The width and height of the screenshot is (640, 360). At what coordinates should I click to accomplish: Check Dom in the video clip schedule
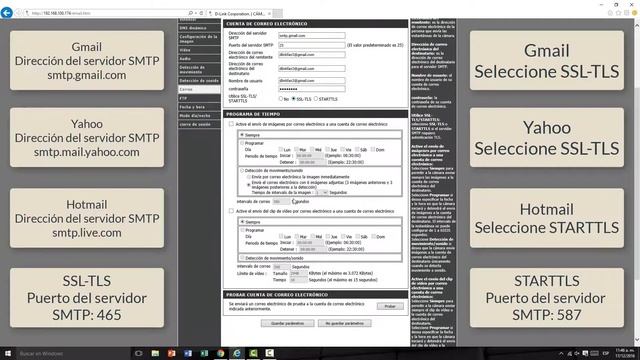(x=373, y=236)
